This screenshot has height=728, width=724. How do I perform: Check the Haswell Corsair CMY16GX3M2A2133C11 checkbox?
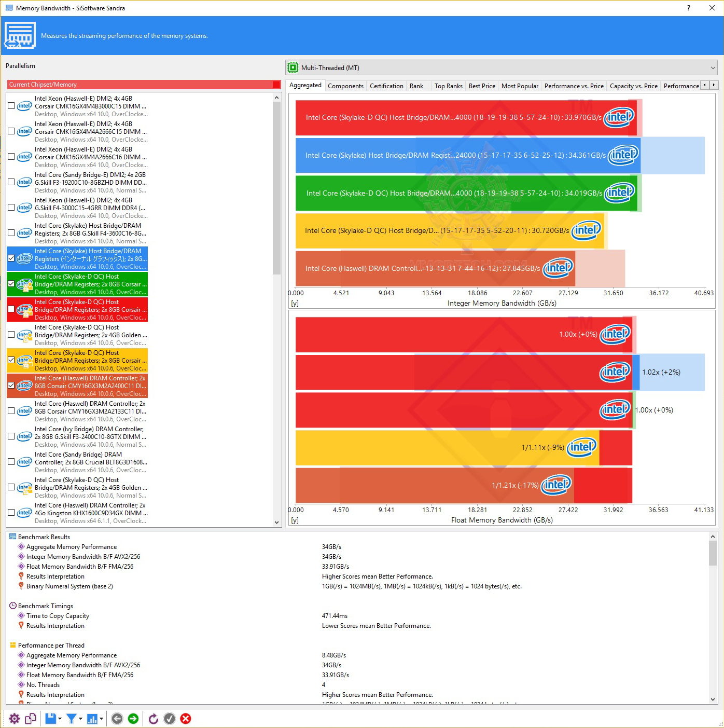click(x=11, y=411)
